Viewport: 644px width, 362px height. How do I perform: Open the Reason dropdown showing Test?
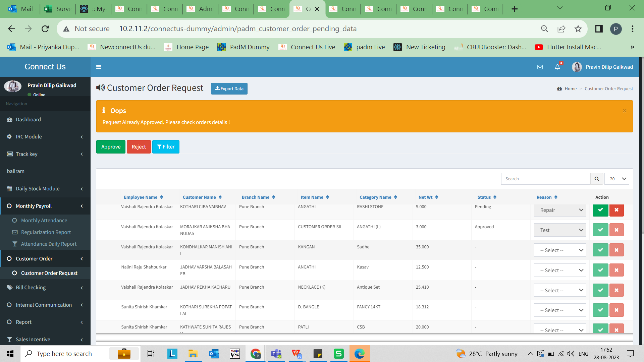point(560,230)
